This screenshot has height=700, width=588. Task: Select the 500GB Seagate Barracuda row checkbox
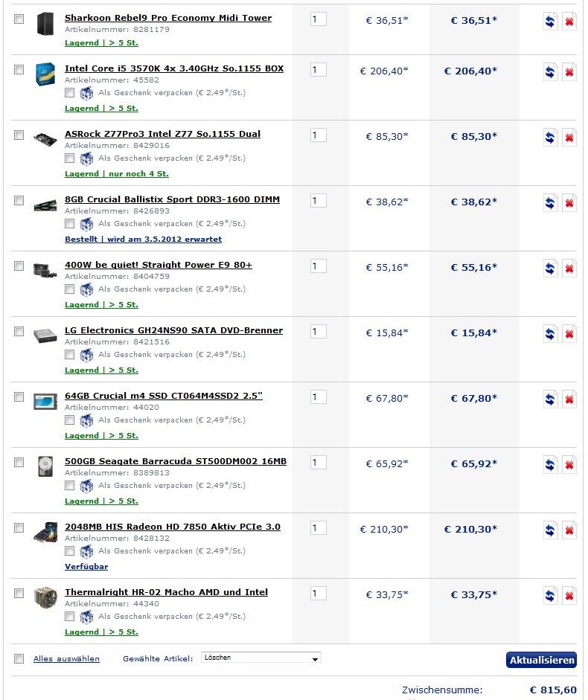click(x=19, y=462)
